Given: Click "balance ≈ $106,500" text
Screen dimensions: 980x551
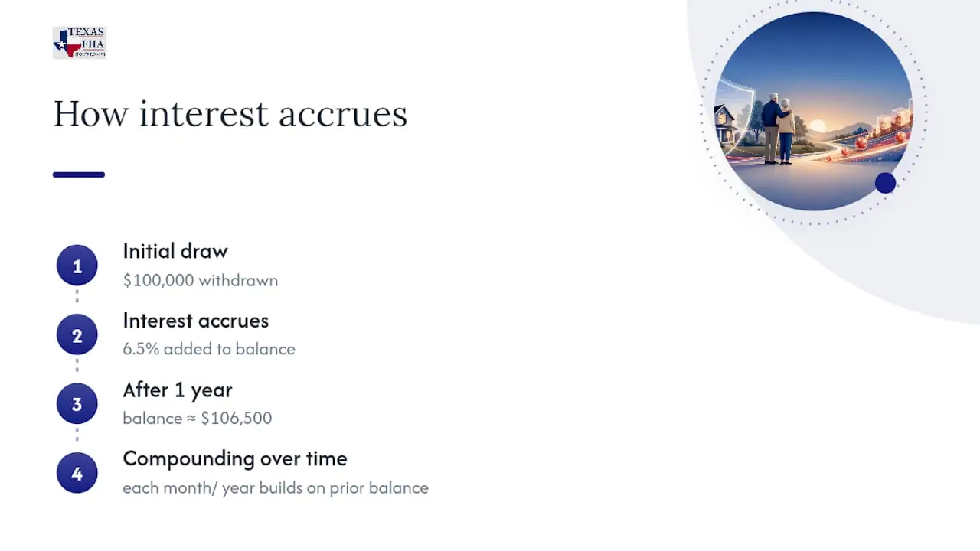Looking at the screenshot, I should tap(198, 418).
